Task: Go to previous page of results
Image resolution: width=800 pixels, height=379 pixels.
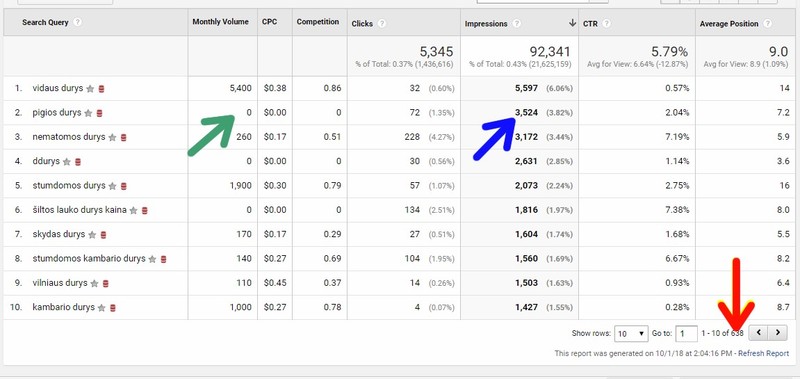Action: (759, 333)
